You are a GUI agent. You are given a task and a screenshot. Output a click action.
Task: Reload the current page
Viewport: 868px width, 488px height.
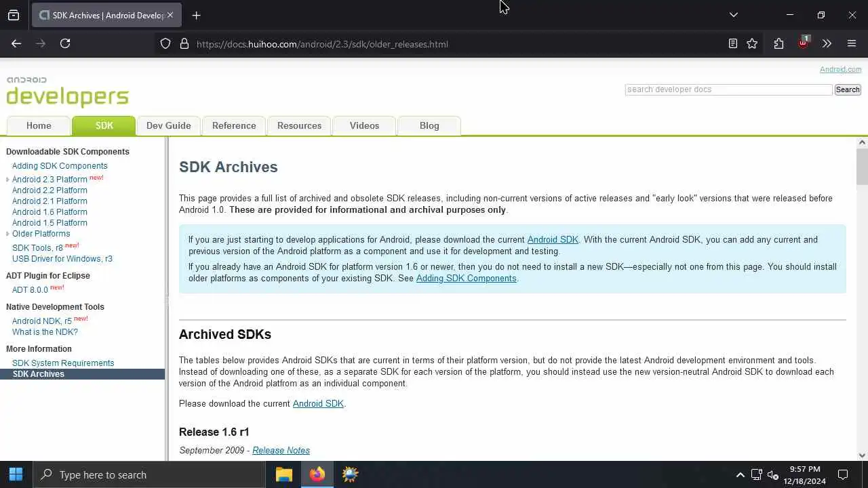pyautogui.click(x=65, y=43)
